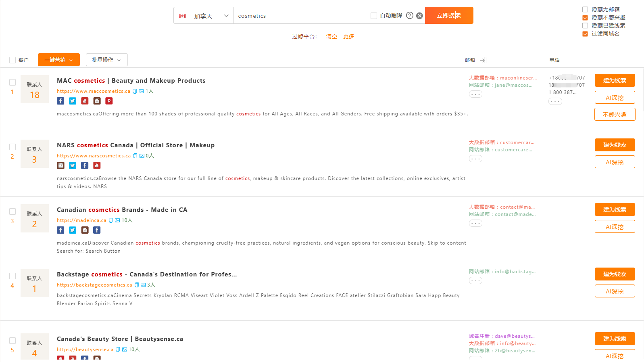The width and height of the screenshot is (644, 362).
Task: Disable the 过滤同域名 checkbox
Action: click(x=585, y=33)
